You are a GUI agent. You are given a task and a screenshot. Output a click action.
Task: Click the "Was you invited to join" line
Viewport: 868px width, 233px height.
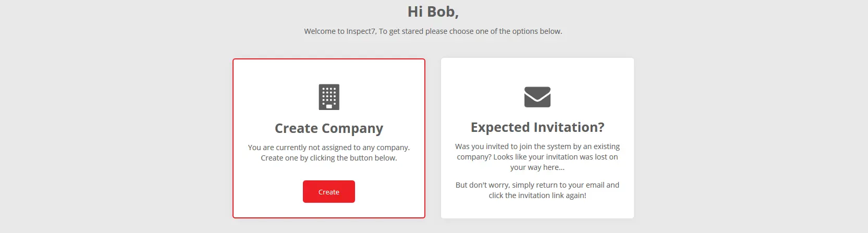click(x=537, y=146)
